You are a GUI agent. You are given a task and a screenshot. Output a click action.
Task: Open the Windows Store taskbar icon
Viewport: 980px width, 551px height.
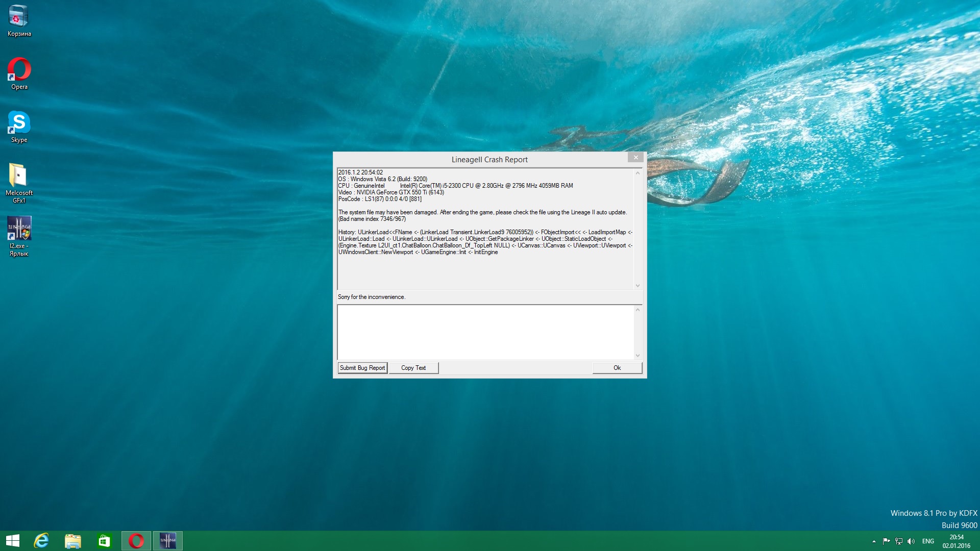coord(104,541)
